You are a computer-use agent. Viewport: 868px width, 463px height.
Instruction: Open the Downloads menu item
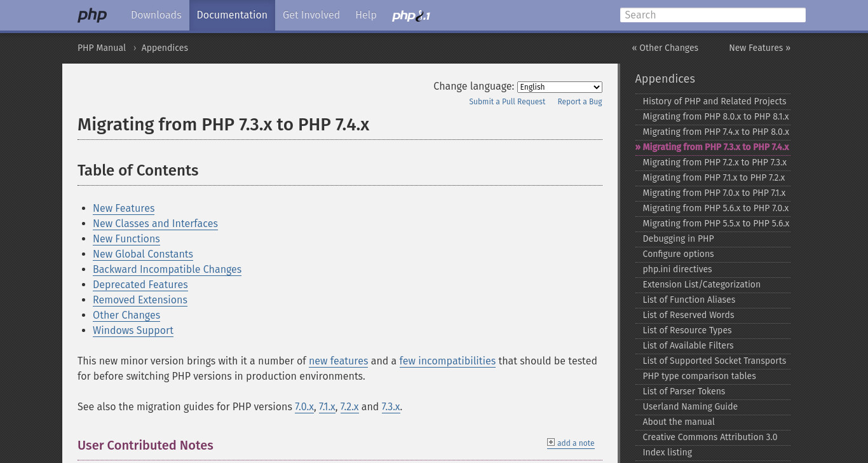(x=156, y=15)
